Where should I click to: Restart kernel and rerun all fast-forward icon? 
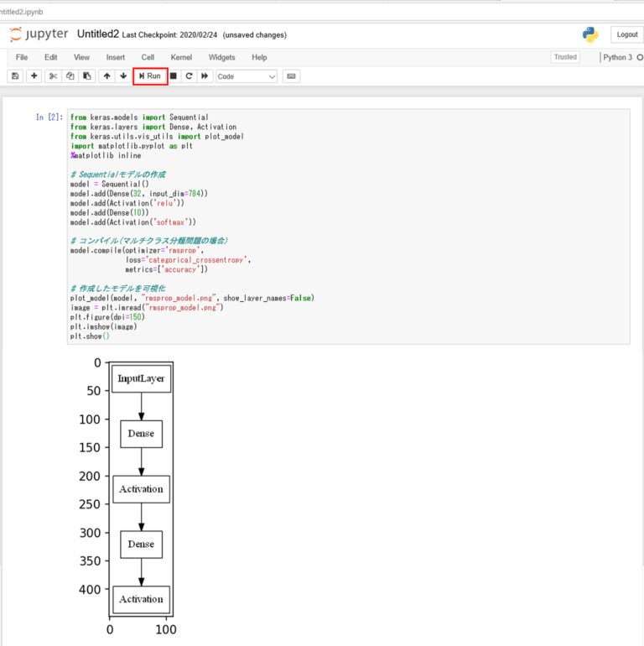(x=205, y=76)
